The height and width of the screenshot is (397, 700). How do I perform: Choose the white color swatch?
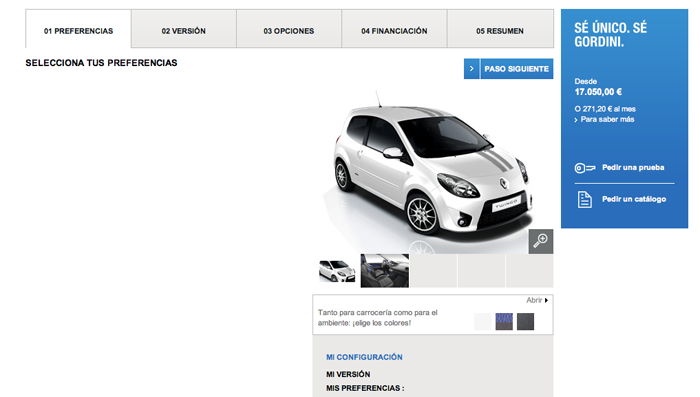click(483, 322)
